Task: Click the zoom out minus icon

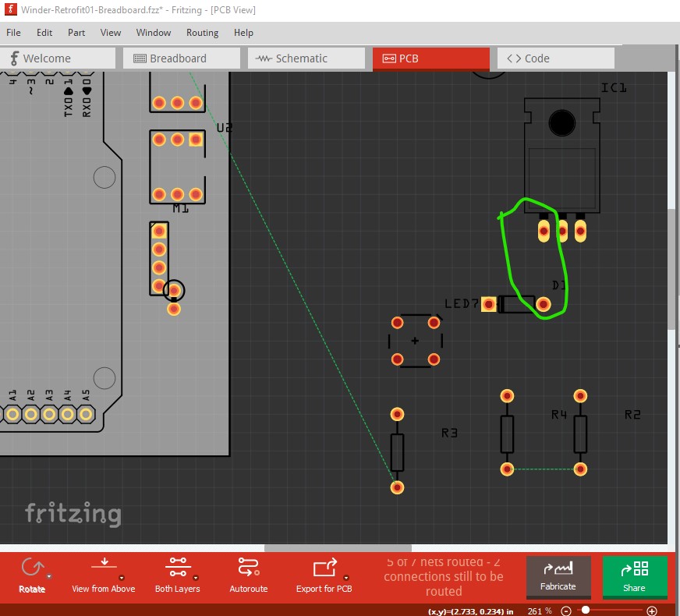Action: point(565,611)
